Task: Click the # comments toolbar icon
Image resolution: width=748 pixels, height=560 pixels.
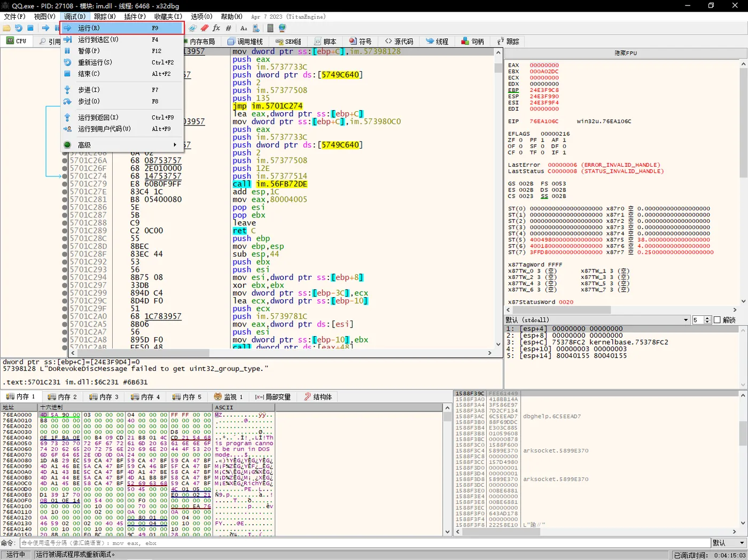Action: tap(229, 28)
